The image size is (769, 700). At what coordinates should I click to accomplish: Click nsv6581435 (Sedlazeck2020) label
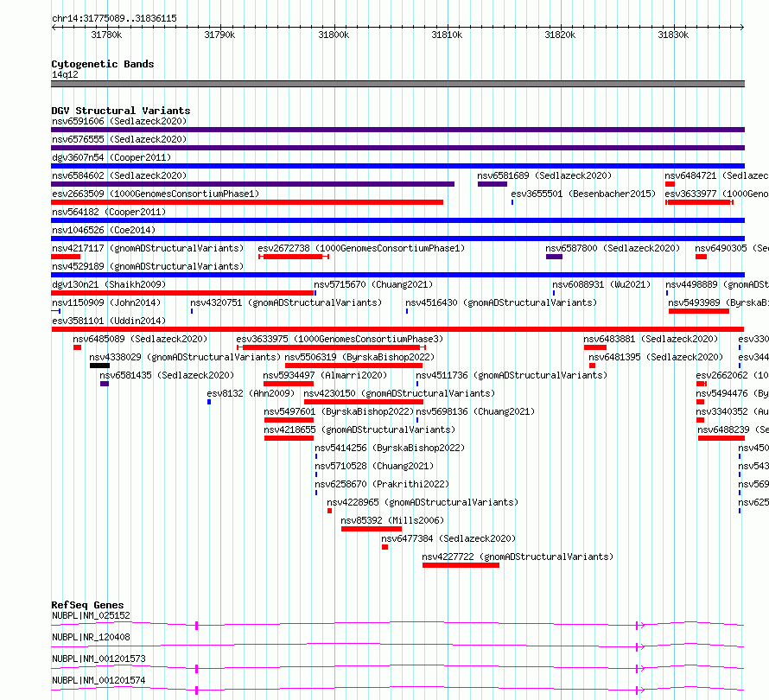pyautogui.click(x=167, y=375)
